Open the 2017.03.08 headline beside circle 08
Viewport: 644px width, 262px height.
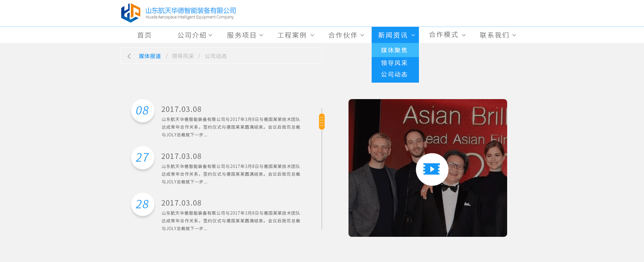[181, 109]
